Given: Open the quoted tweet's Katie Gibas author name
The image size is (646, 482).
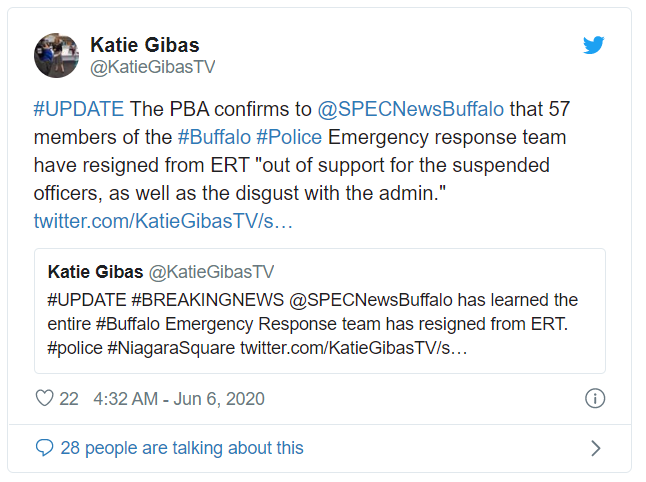Looking at the screenshot, I should [95, 272].
